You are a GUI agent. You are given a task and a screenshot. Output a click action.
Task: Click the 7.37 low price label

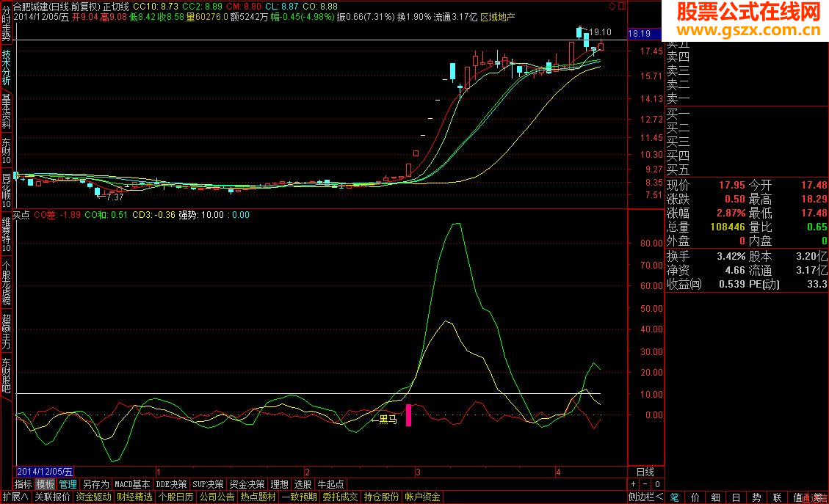[115, 197]
